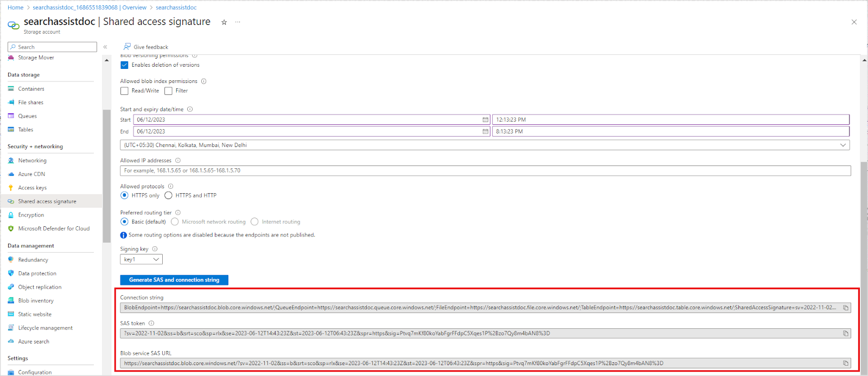
Task: Collapse the left navigation menu
Action: click(105, 47)
